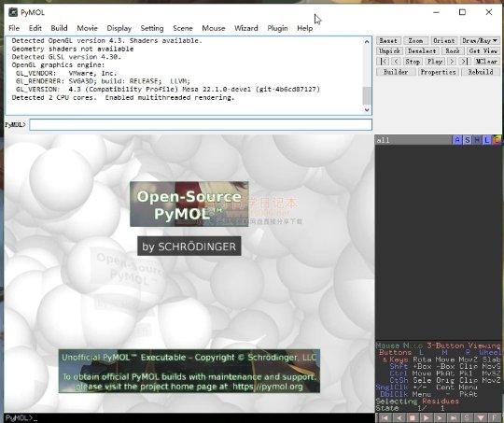Step forward one frame in top button panel
Viewport: 504px width, 423px height.
point(452,61)
